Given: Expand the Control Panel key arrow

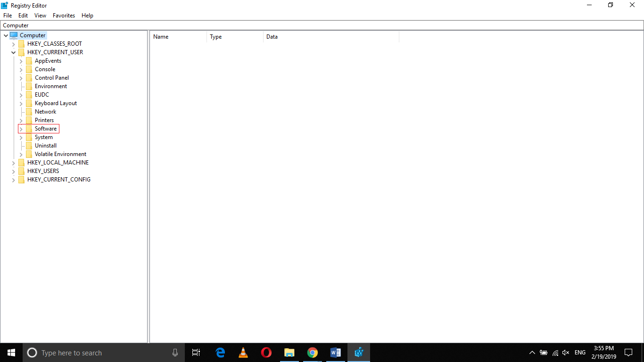Looking at the screenshot, I should coord(21,78).
